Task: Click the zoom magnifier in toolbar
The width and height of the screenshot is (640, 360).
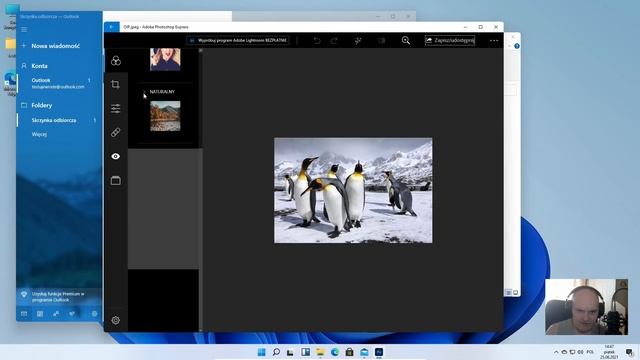Action: pos(406,40)
